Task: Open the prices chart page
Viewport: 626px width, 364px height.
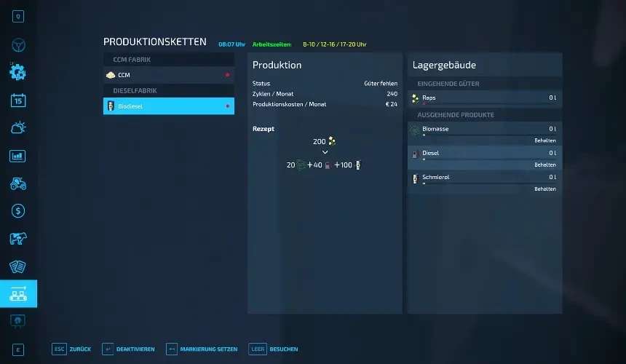Action: tap(18, 156)
